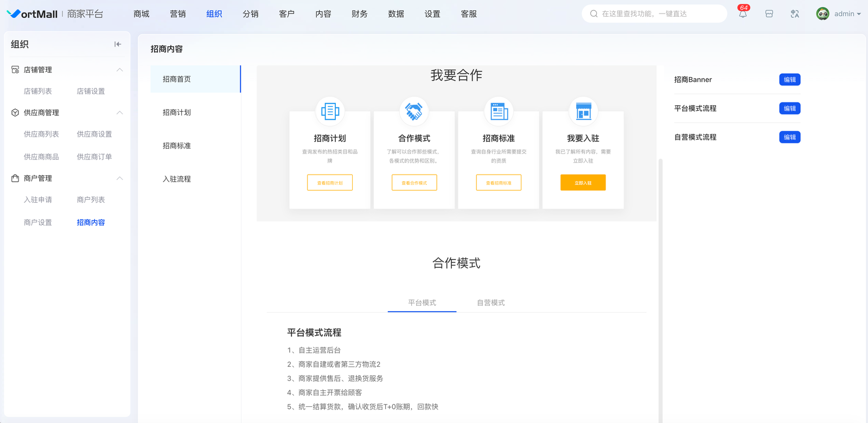Viewport: 868px width, 423px height.
Task: Collapse the 供应商管理 menu group
Action: (120, 113)
